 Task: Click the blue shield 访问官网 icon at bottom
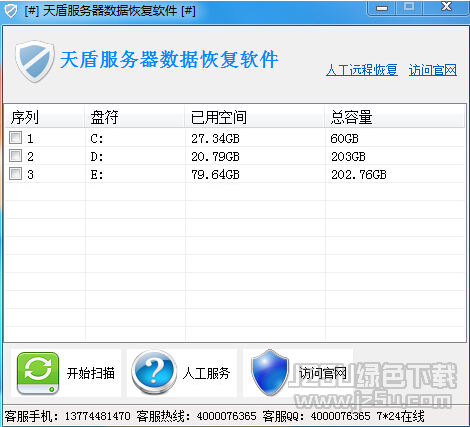point(270,373)
